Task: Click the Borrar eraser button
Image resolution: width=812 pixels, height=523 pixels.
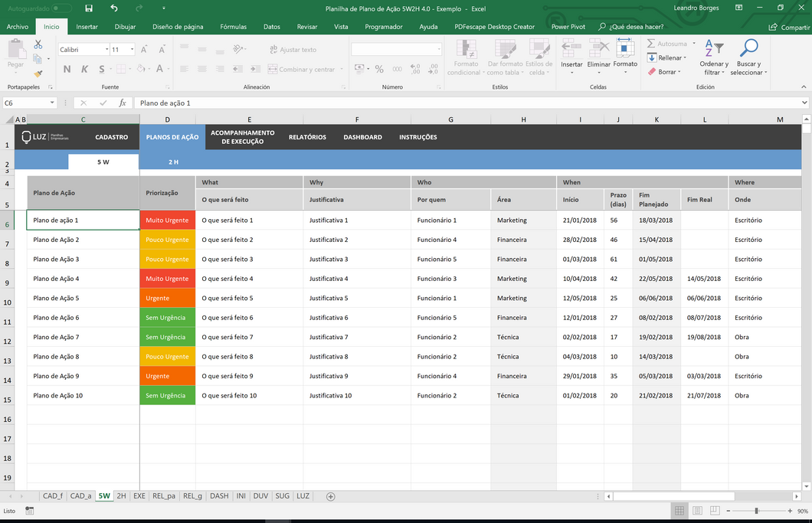Action: click(664, 72)
